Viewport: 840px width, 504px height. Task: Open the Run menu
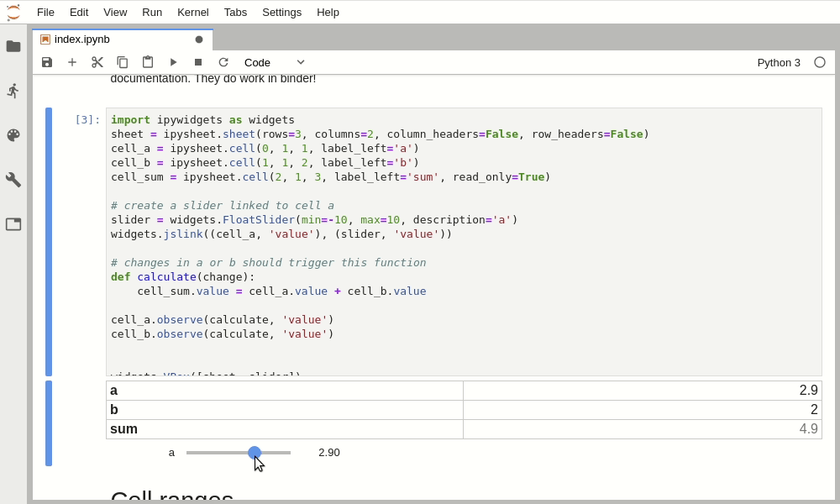[152, 13]
